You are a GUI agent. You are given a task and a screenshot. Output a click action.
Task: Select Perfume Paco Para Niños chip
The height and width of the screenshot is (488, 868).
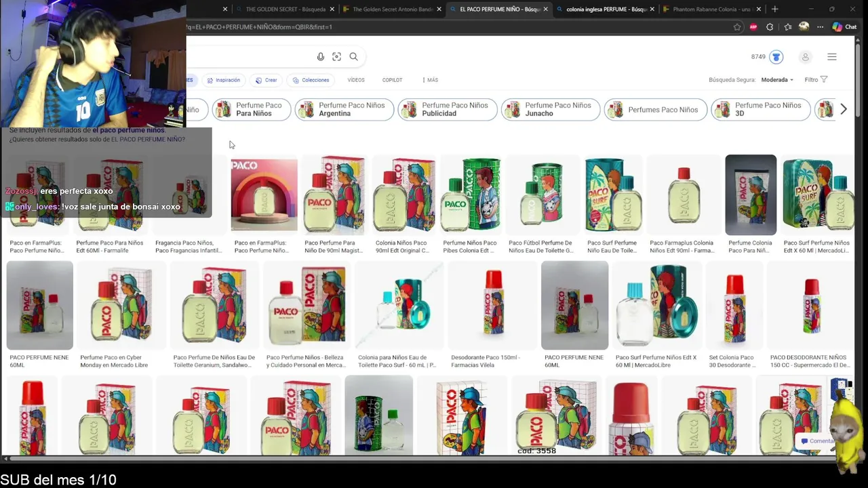click(x=252, y=109)
